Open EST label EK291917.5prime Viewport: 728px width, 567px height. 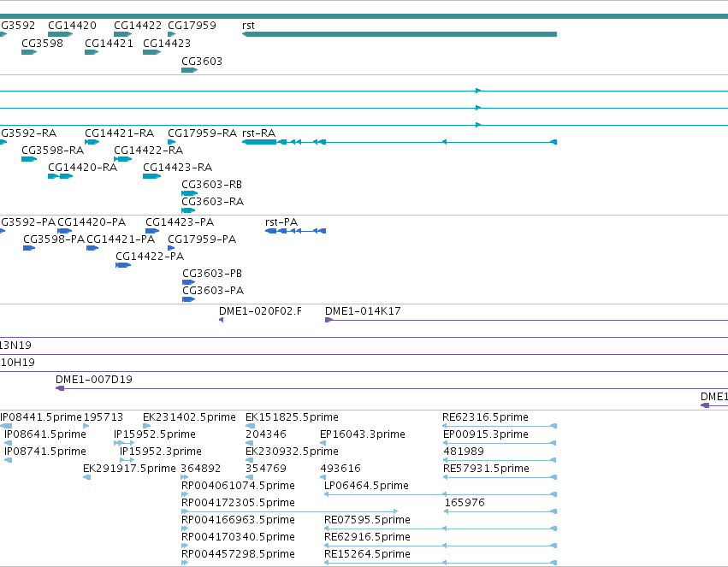point(129,470)
